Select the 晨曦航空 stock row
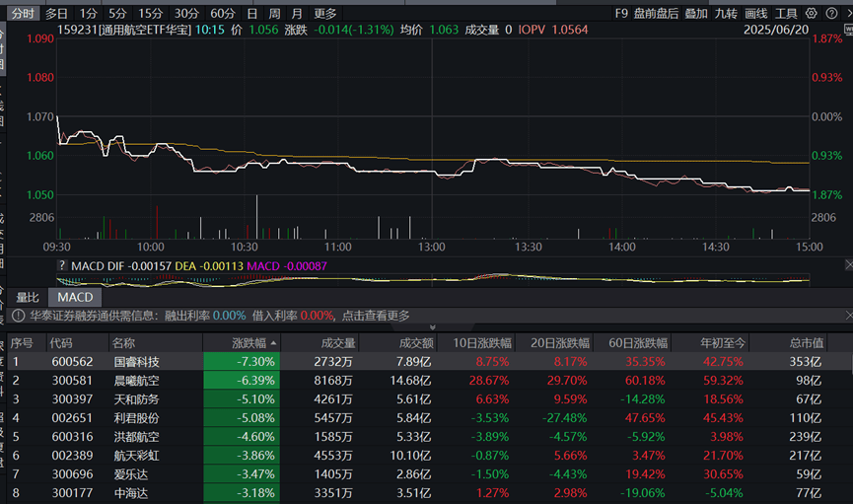853x504 pixels. coord(137,381)
